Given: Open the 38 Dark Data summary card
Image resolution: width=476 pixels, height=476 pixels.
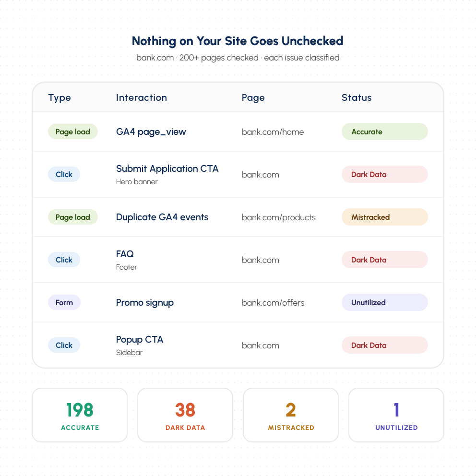Looking at the screenshot, I should [x=185, y=415].
